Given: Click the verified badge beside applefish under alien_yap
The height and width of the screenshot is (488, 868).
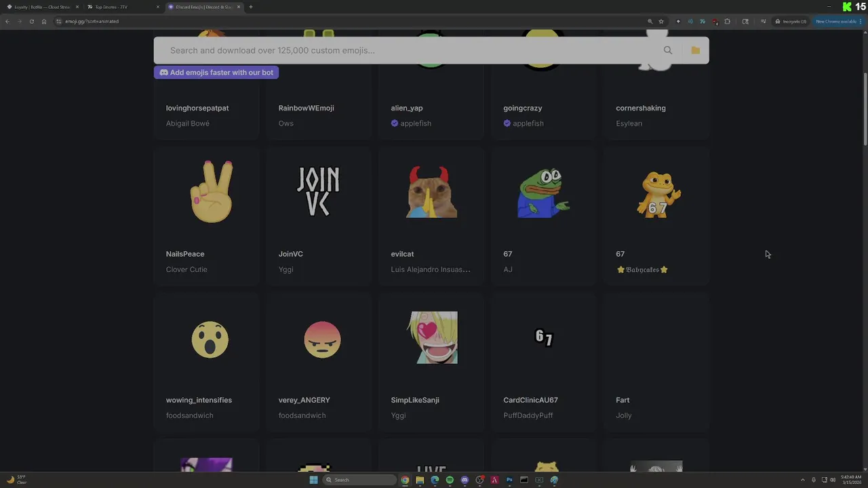Looking at the screenshot, I should (395, 123).
